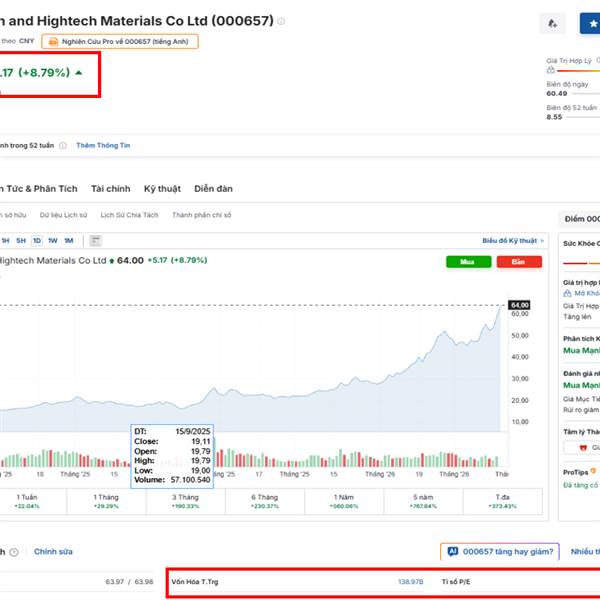Click the ProTips badge icon

click(x=593, y=470)
